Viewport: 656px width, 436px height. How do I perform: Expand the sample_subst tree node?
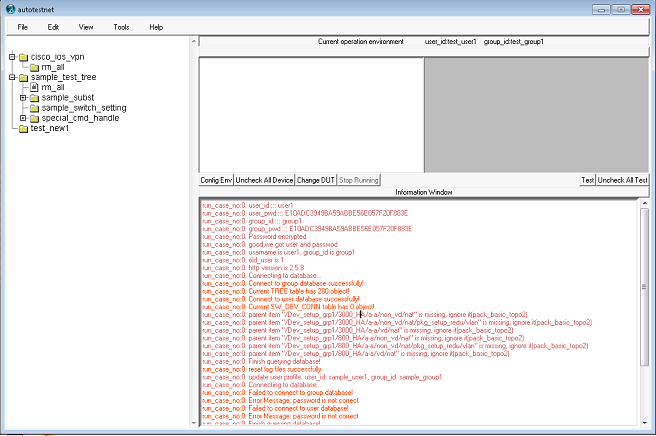pos(22,98)
